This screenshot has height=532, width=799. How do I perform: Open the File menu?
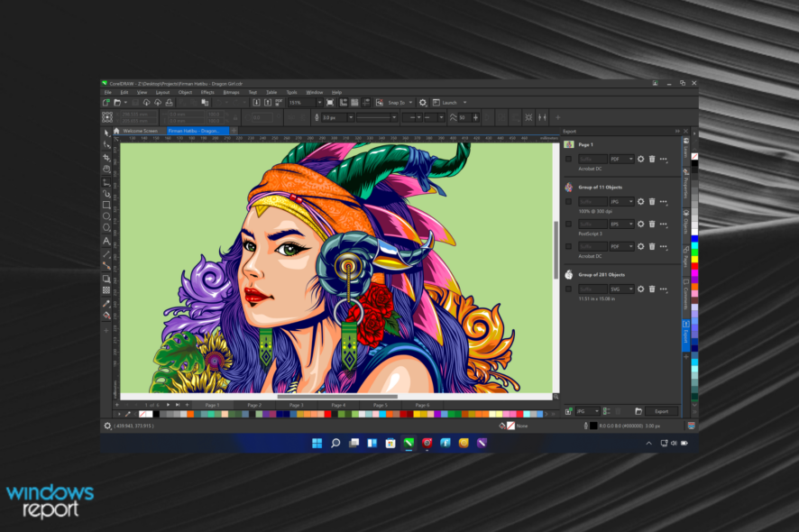(x=108, y=92)
